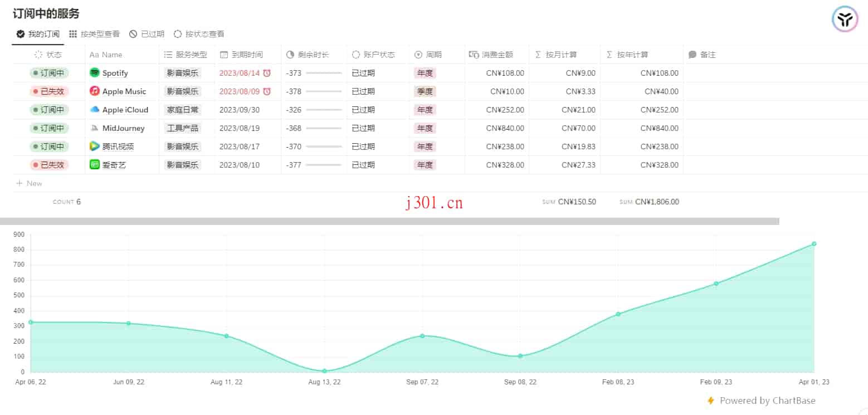Click Spotify's remaining time progress bar
The width and height of the screenshot is (868, 415).
coord(324,73)
